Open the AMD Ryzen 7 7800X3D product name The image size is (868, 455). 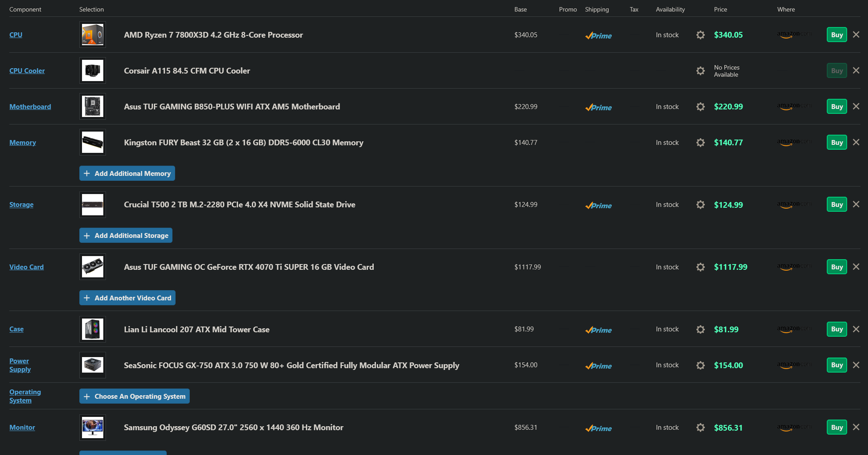tap(213, 35)
